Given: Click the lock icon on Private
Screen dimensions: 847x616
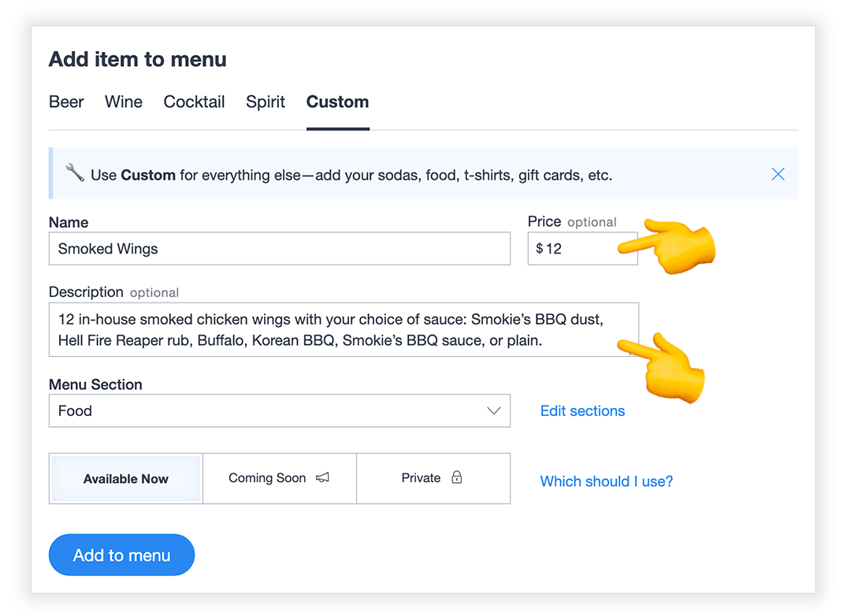Looking at the screenshot, I should click(x=457, y=477).
